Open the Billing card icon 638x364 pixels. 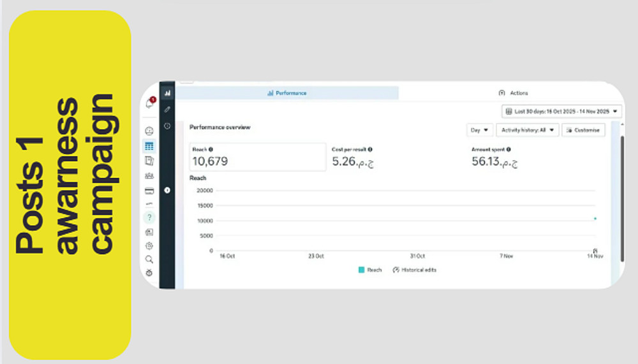point(149,191)
